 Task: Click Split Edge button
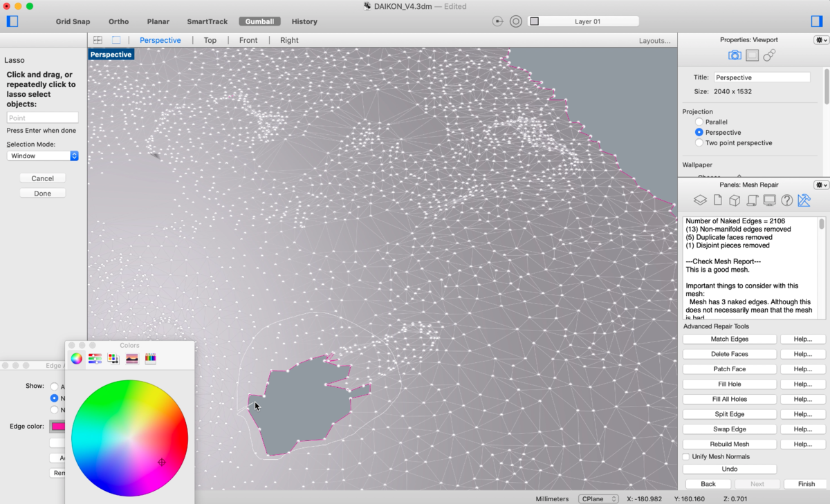pyautogui.click(x=730, y=414)
